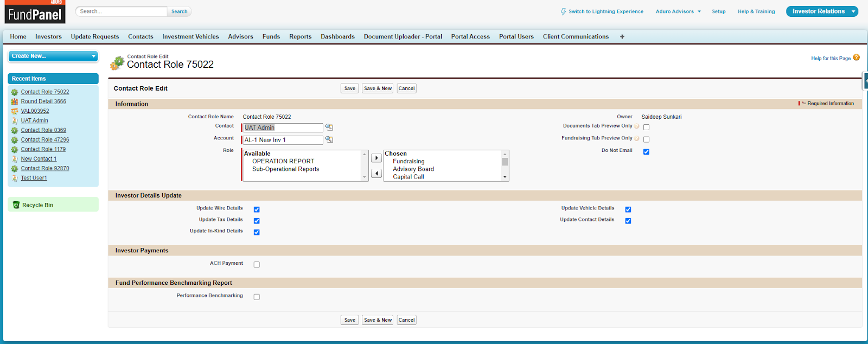Click the plus icon to show all tabs
The height and width of the screenshot is (344, 868).
click(x=622, y=36)
